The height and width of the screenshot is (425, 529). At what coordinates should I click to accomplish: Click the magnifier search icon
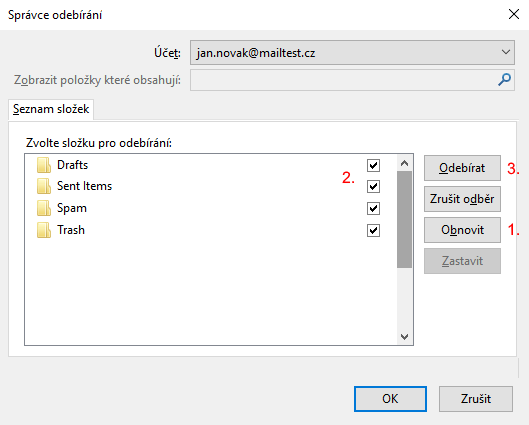point(504,80)
